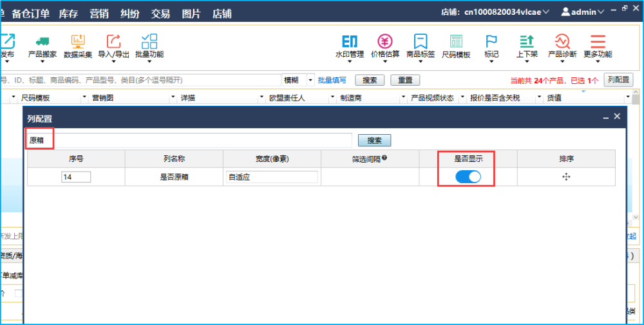Click the 详描 column header
Screen dimensions: 644x325
(187, 98)
